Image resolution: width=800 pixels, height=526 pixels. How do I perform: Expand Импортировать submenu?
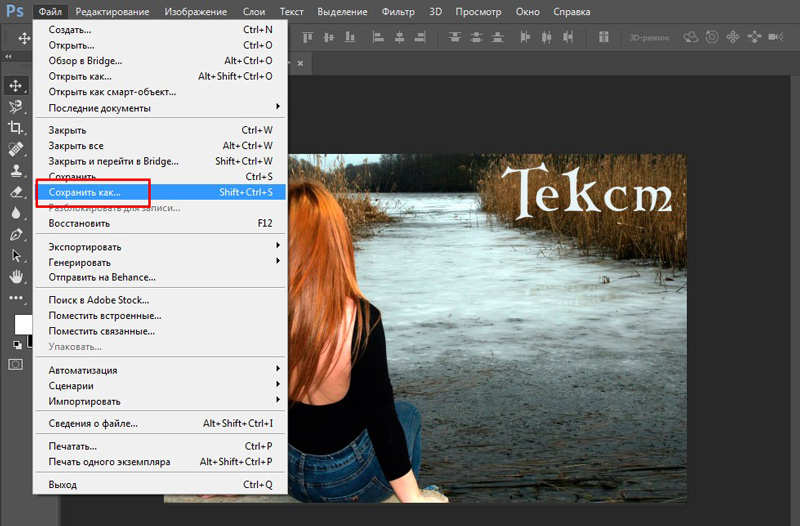pos(160,402)
